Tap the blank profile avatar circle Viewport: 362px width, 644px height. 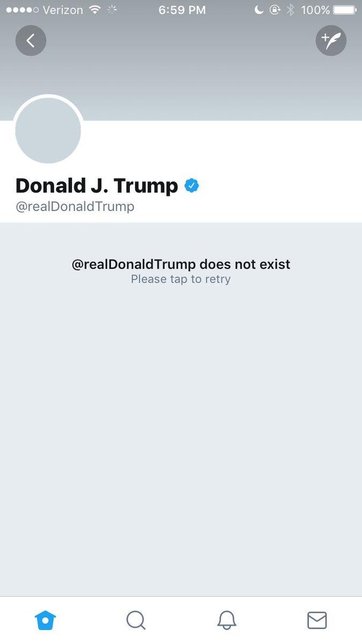coord(48,130)
